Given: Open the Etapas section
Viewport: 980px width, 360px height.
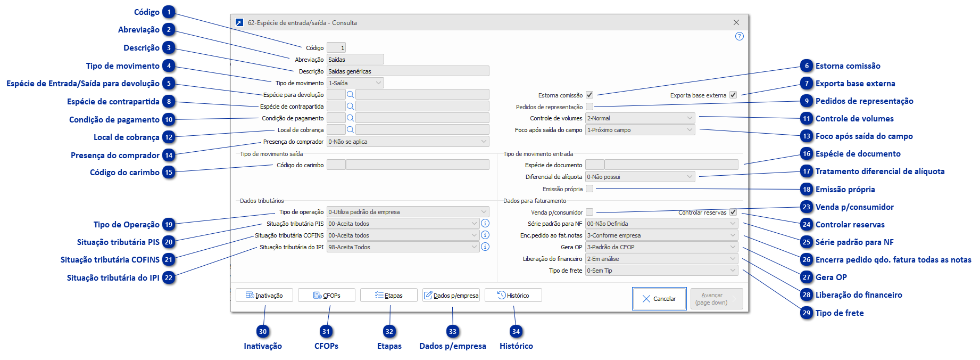Looking at the screenshot, I should point(389,295).
